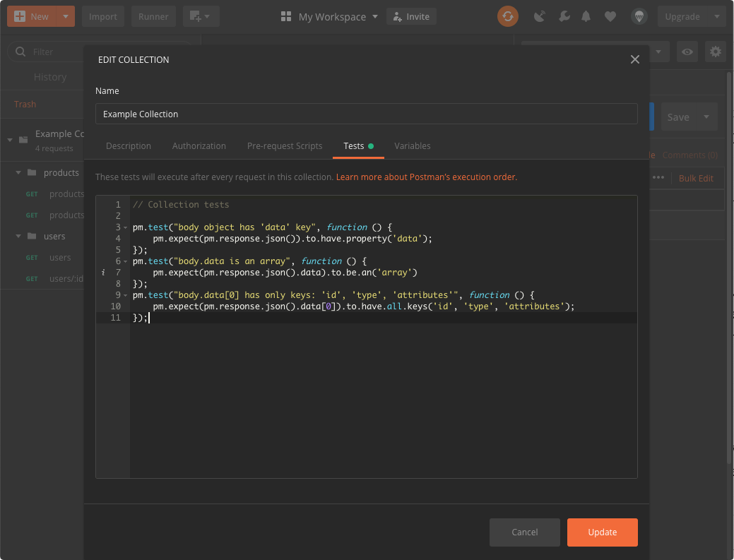Click the New button
The width and height of the screenshot is (734, 560).
[x=32, y=16]
